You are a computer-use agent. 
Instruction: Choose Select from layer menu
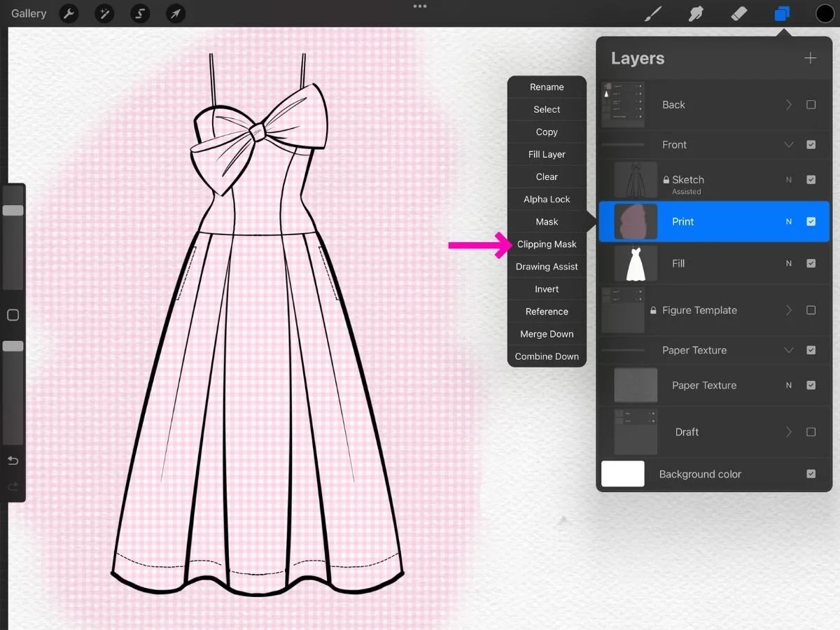[x=547, y=110]
